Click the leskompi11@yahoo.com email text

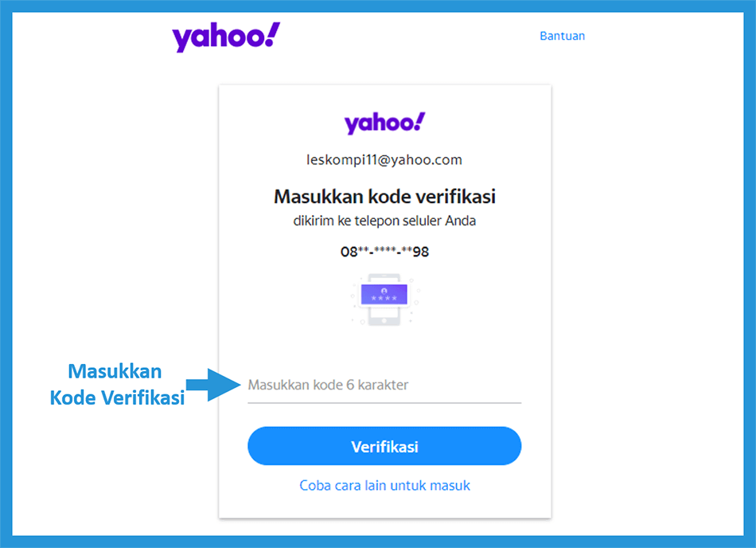[x=384, y=159]
